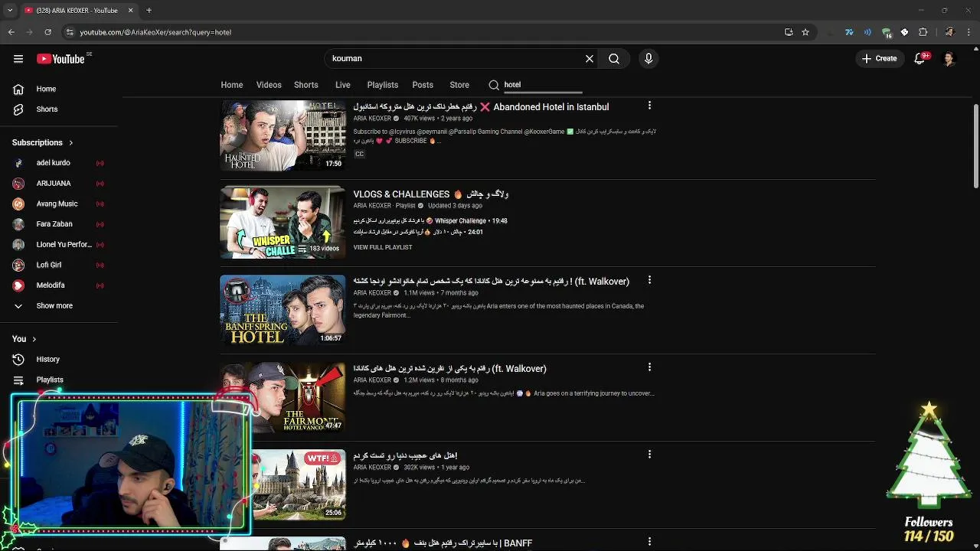Click the Haunted Hotel video thumbnail
Image resolution: width=980 pixels, height=551 pixels.
click(x=283, y=135)
